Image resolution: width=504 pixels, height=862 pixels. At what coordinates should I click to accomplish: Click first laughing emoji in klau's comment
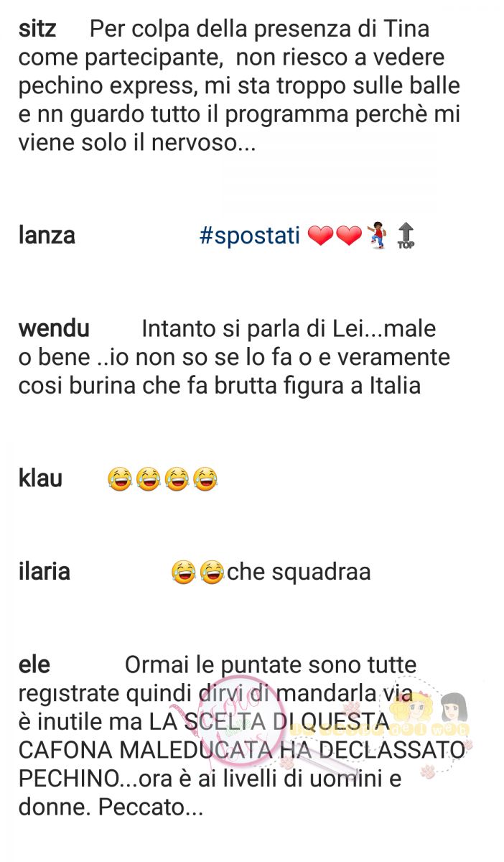tap(120, 478)
